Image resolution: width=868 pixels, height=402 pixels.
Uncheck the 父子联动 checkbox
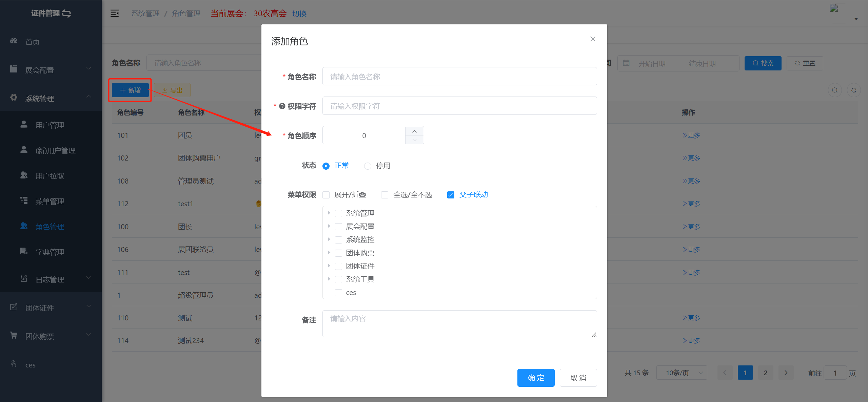click(451, 195)
